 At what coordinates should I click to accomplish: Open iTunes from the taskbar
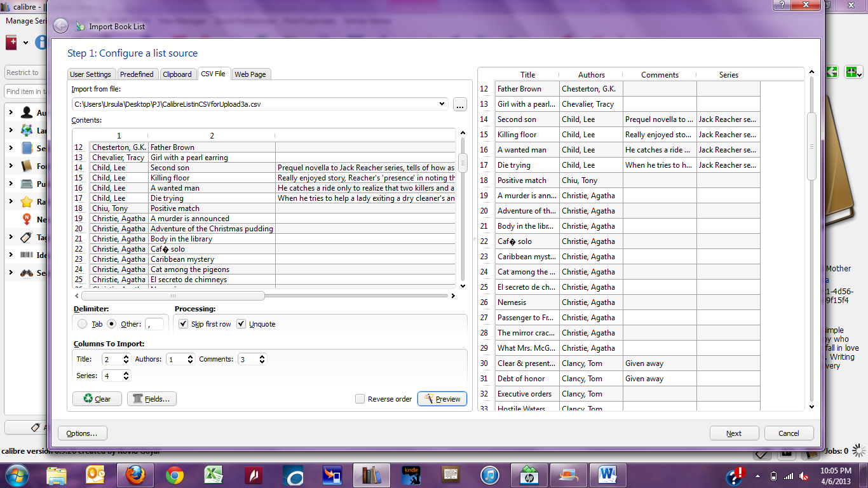[489, 475]
